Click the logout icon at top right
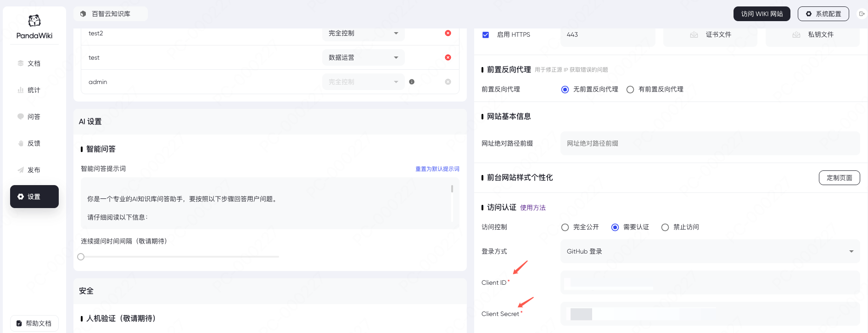This screenshot has height=333, width=868. [x=862, y=14]
